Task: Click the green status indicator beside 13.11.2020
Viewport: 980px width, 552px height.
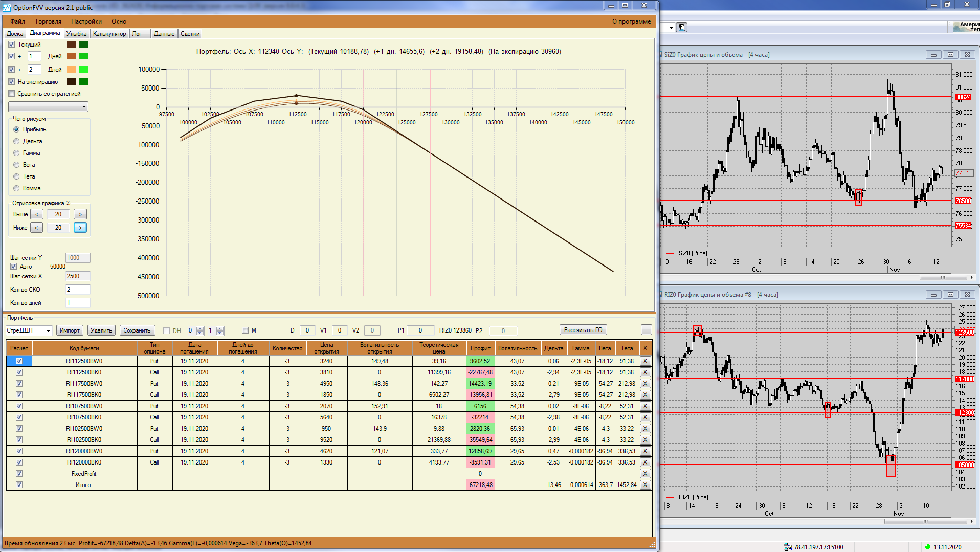Action: coord(928,547)
